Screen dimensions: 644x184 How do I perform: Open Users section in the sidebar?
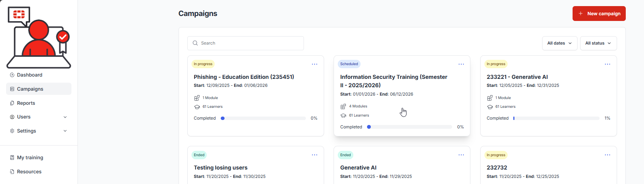[x=39, y=117]
